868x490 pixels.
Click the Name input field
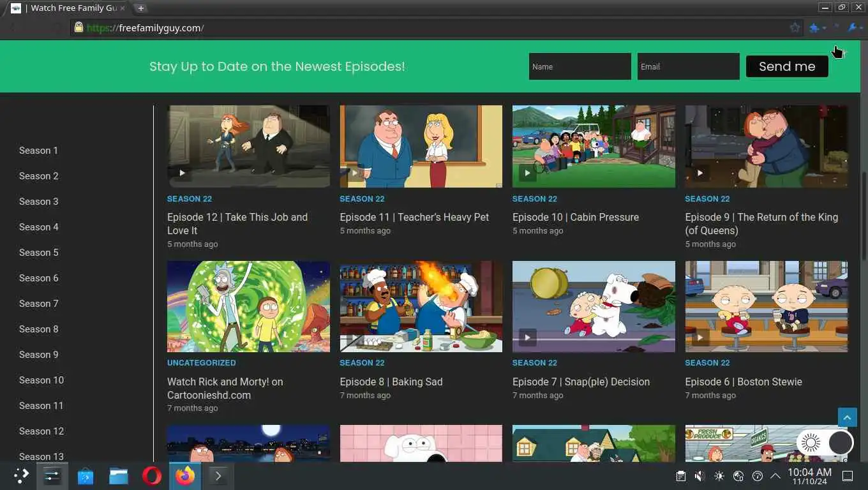[580, 66]
